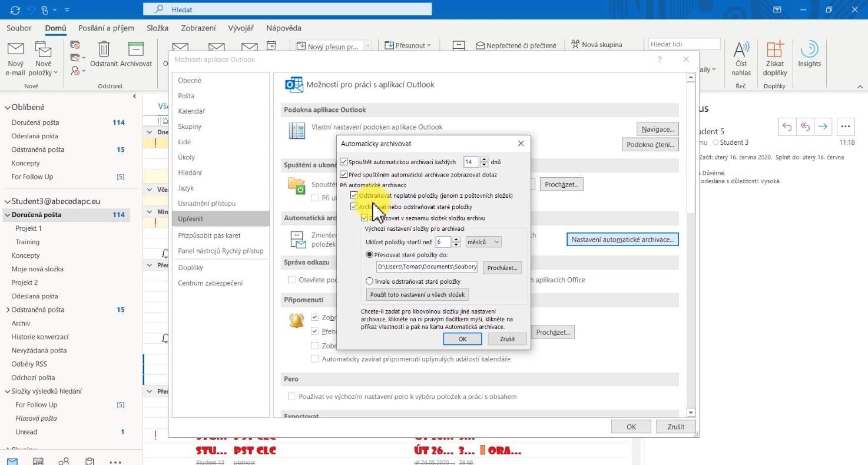The height and width of the screenshot is (465, 868).
Task: Click the Navigace button in Options
Action: coord(658,129)
